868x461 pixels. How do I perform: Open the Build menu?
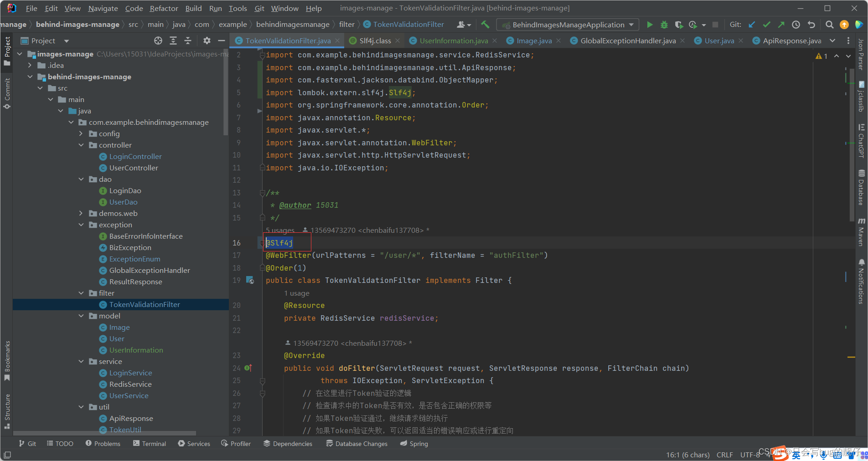[x=193, y=8]
